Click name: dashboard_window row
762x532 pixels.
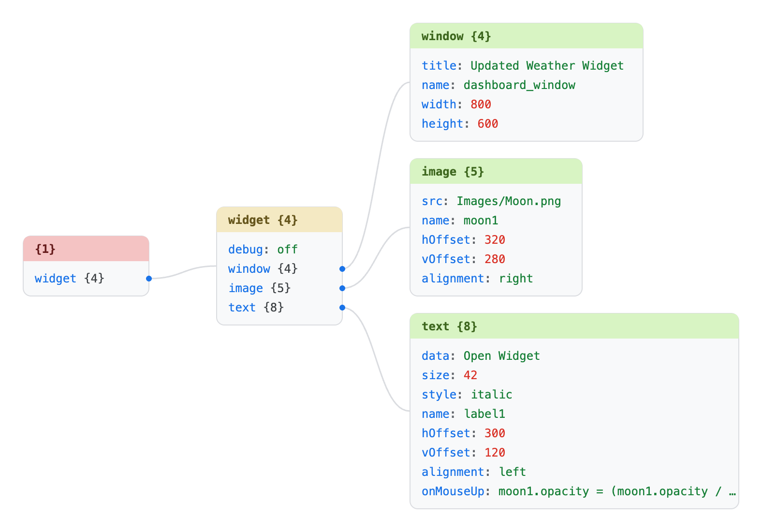pos(527,85)
